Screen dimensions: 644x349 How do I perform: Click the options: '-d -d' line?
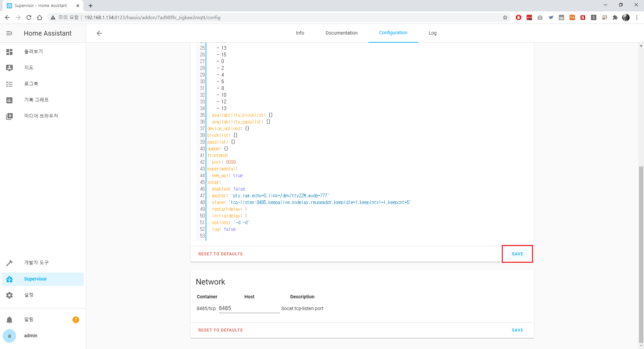[x=230, y=222]
